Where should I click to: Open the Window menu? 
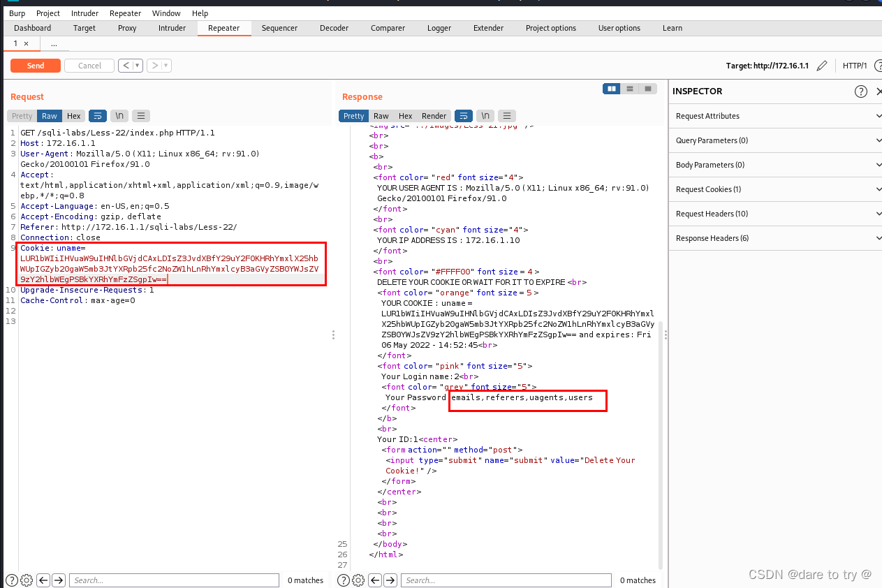[166, 13]
